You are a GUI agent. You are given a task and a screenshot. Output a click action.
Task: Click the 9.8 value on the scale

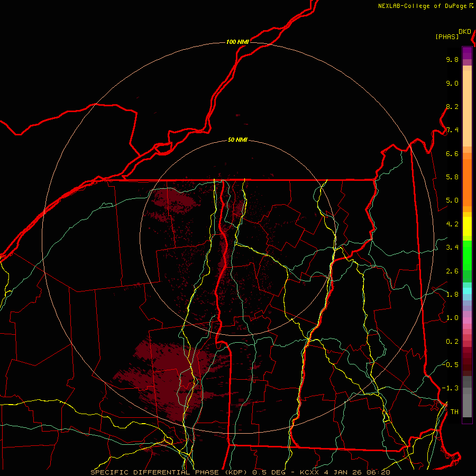(452, 60)
